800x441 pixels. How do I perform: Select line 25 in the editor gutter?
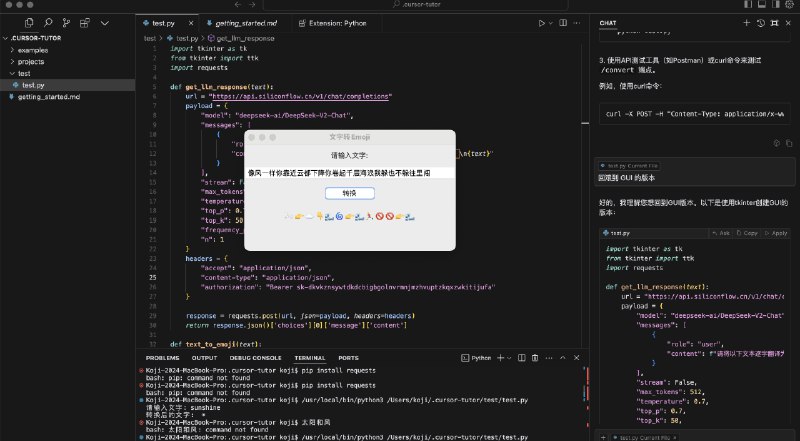(153, 278)
